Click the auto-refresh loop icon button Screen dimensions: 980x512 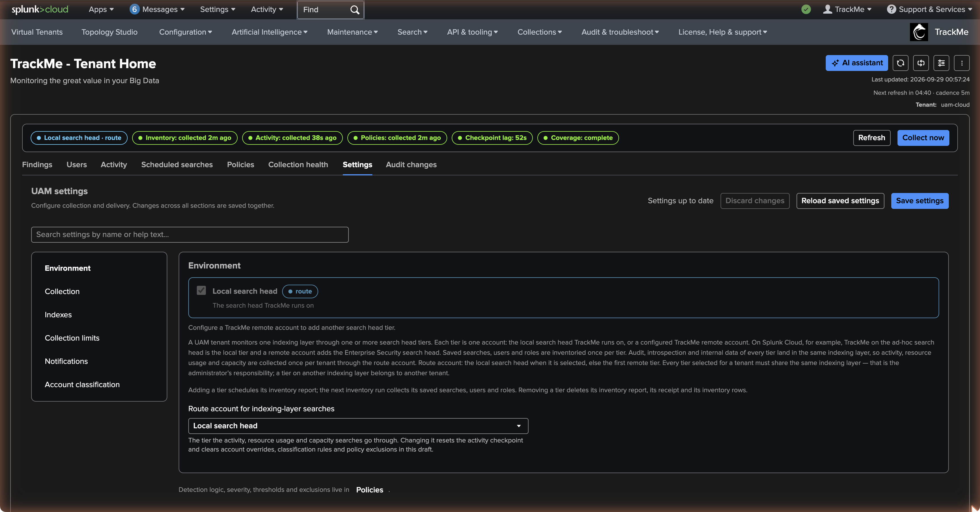coord(921,63)
